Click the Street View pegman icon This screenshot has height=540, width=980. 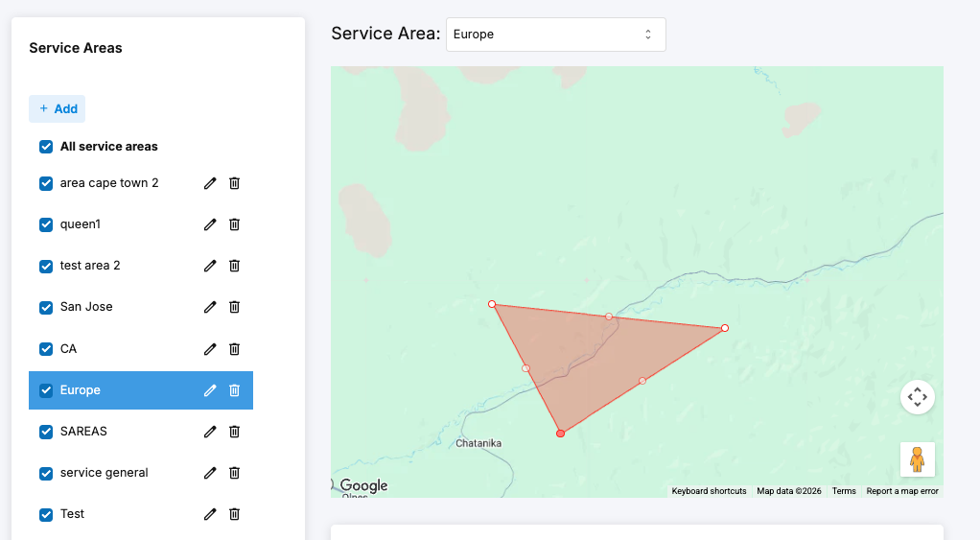point(918,459)
